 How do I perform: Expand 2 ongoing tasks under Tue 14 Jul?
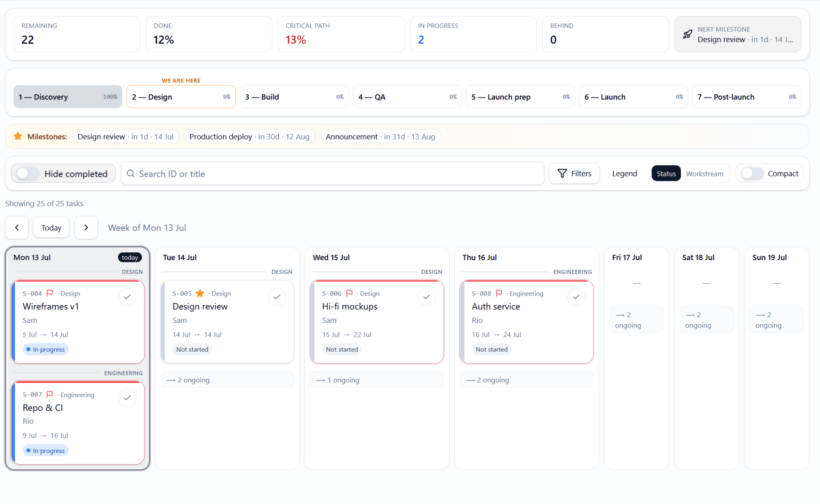[x=227, y=380]
